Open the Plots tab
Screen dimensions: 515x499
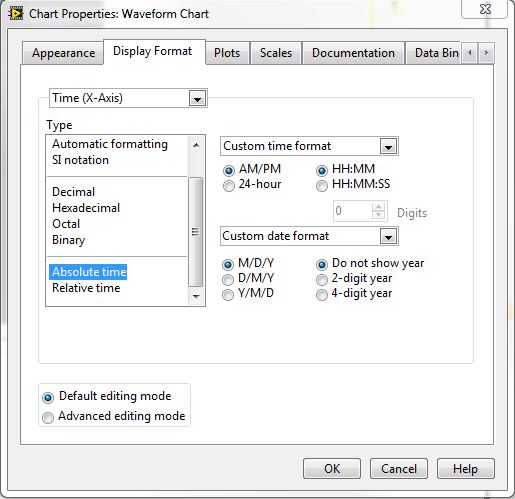227,53
